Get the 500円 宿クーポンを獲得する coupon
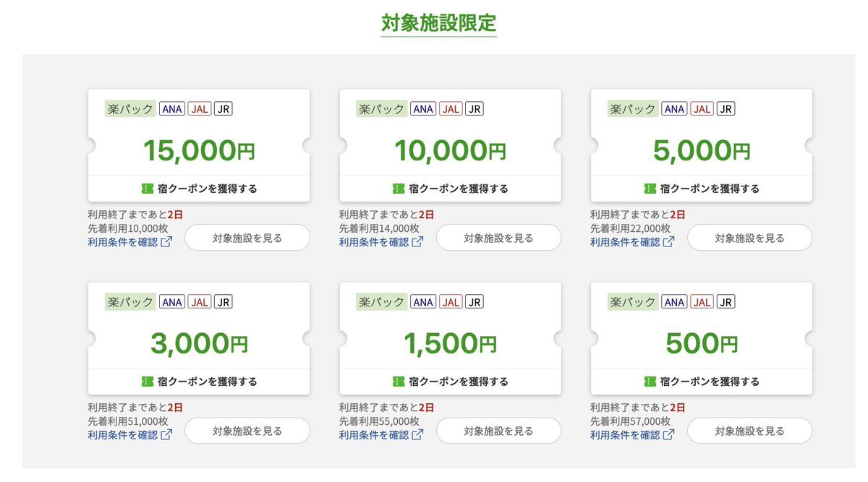 pos(702,382)
